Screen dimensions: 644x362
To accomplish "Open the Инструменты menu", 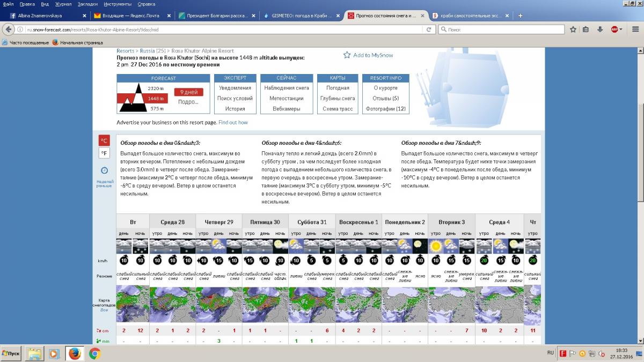I will [x=118, y=4].
